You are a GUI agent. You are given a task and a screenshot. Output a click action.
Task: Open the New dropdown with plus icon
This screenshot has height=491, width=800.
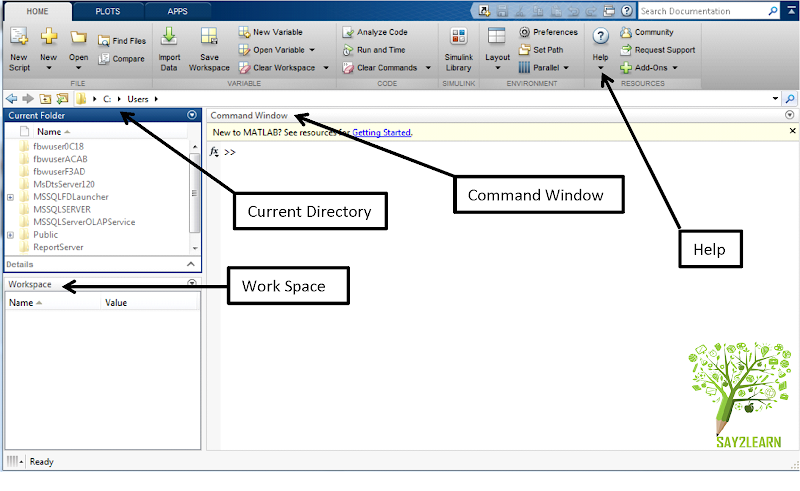click(x=48, y=49)
